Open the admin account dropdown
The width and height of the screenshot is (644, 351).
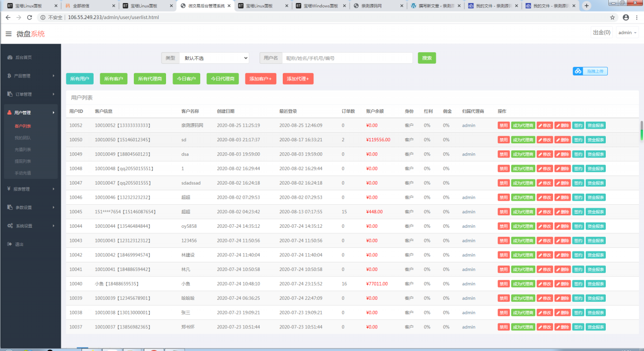pyautogui.click(x=628, y=33)
